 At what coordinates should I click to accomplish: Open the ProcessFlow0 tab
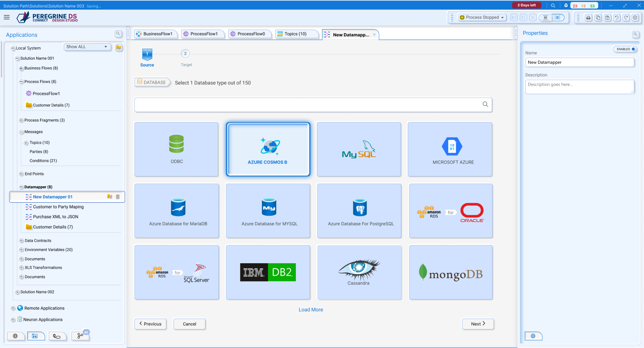pyautogui.click(x=249, y=34)
